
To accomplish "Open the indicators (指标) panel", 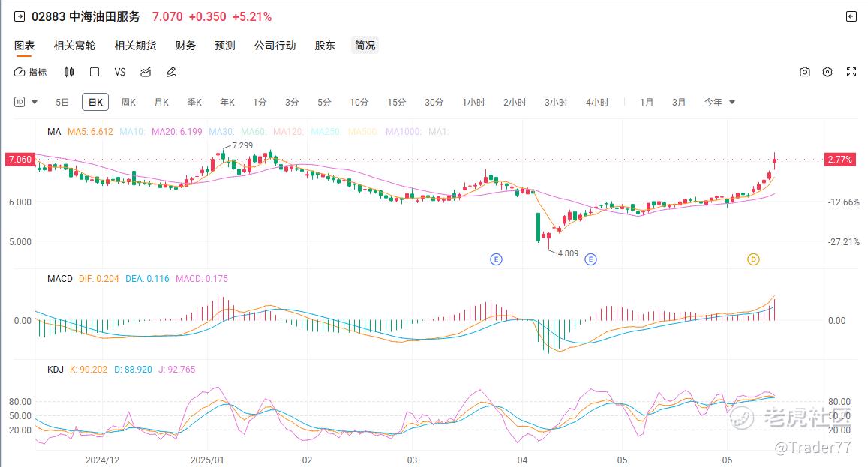I will pyautogui.click(x=30, y=73).
